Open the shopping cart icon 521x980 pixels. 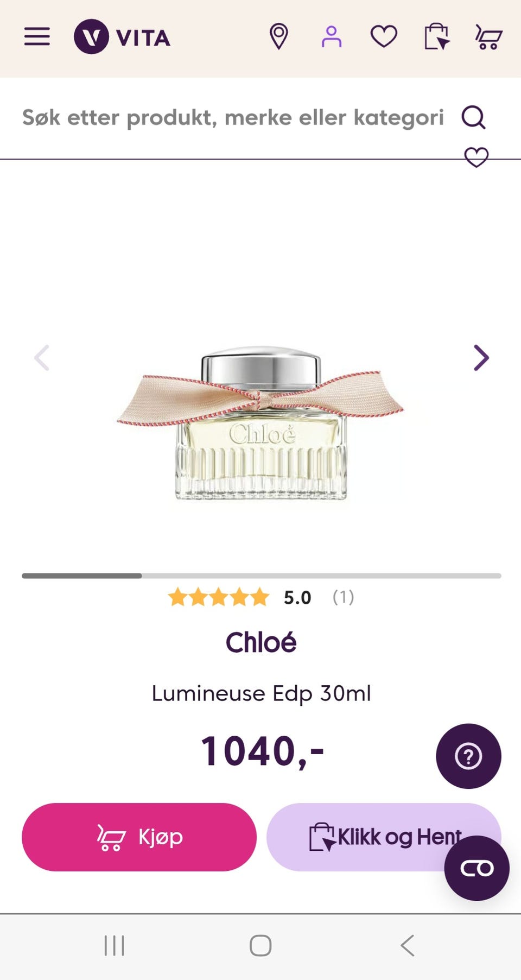point(488,37)
